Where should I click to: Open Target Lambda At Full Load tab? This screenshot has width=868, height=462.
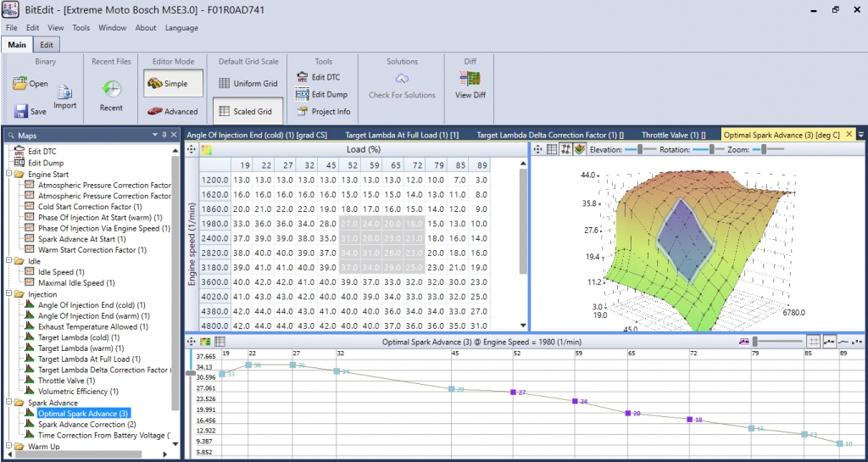pos(402,135)
